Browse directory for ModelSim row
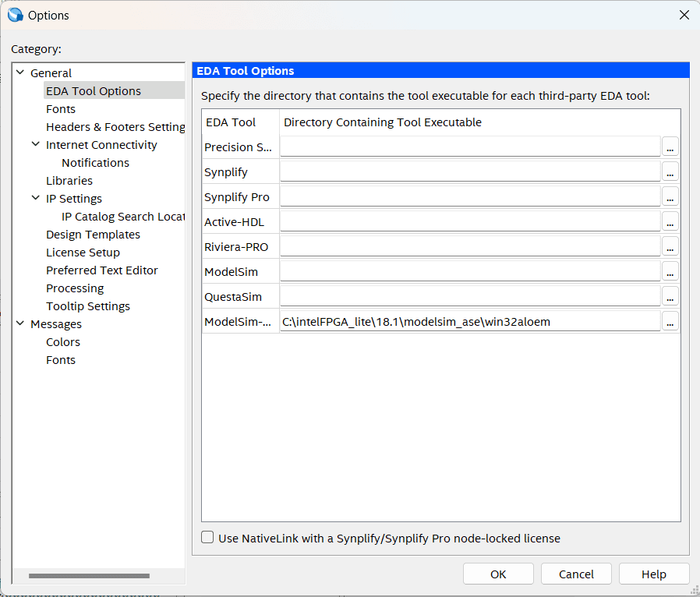The width and height of the screenshot is (700, 597). (670, 272)
